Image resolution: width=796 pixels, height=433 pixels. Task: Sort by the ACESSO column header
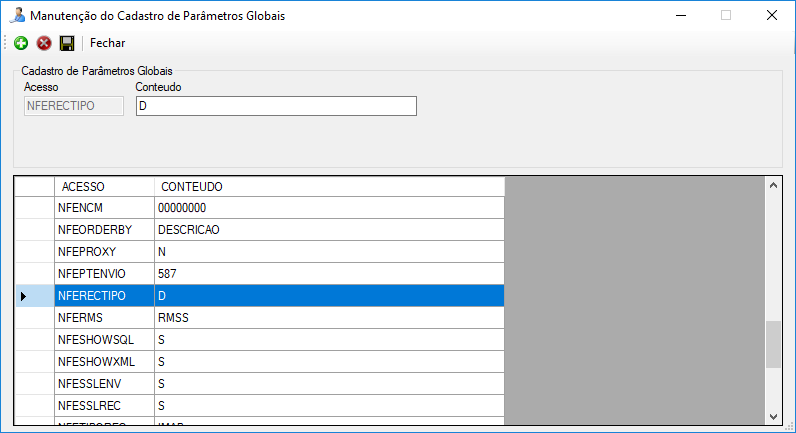pos(104,187)
